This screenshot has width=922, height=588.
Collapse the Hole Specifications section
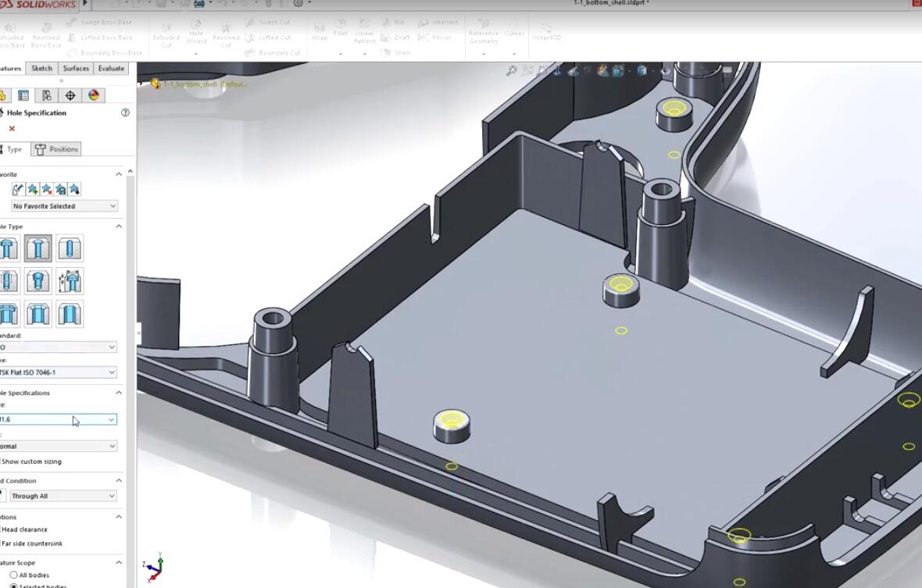point(119,393)
